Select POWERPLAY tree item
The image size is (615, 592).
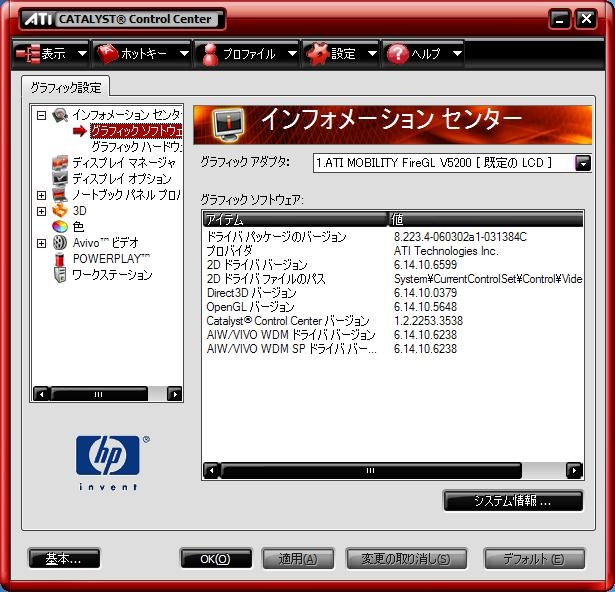tap(111, 259)
